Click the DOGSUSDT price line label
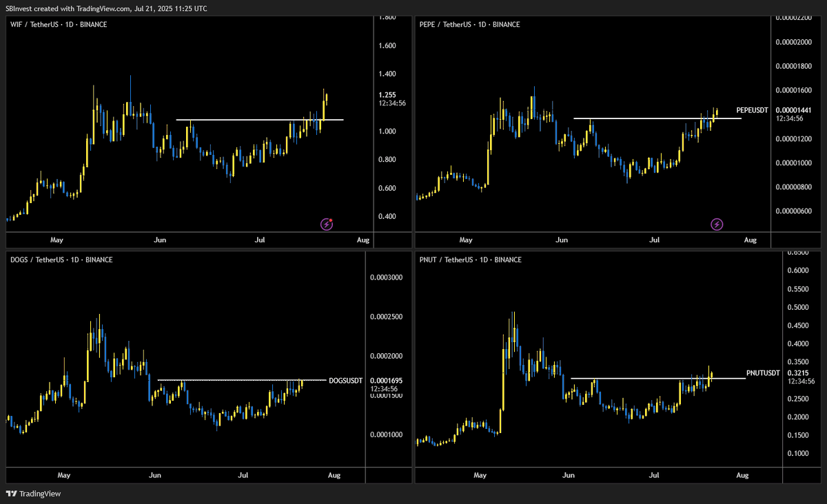Viewport: 827px width, 504px height. pos(345,380)
